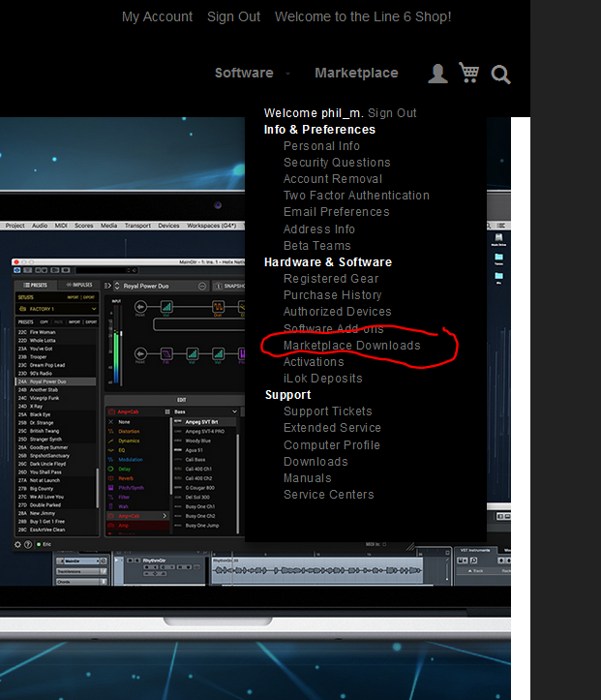Open Purchase History
This screenshot has width=601, height=700.
[x=332, y=295]
